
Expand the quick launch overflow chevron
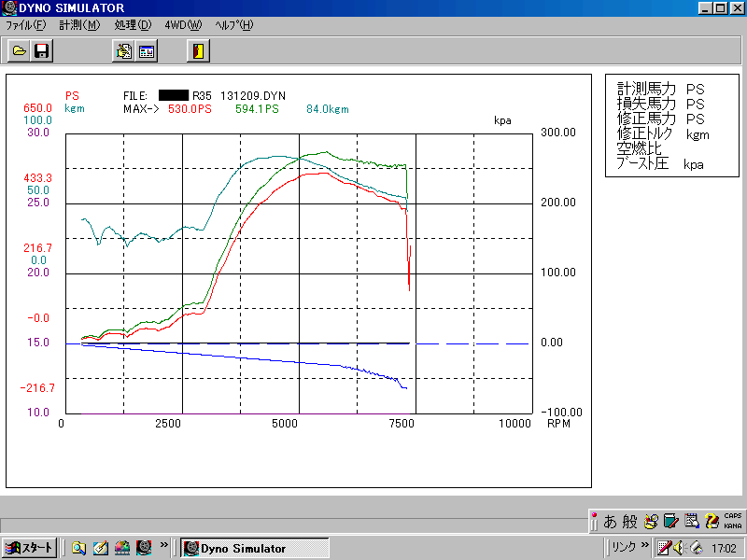(x=164, y=546)
